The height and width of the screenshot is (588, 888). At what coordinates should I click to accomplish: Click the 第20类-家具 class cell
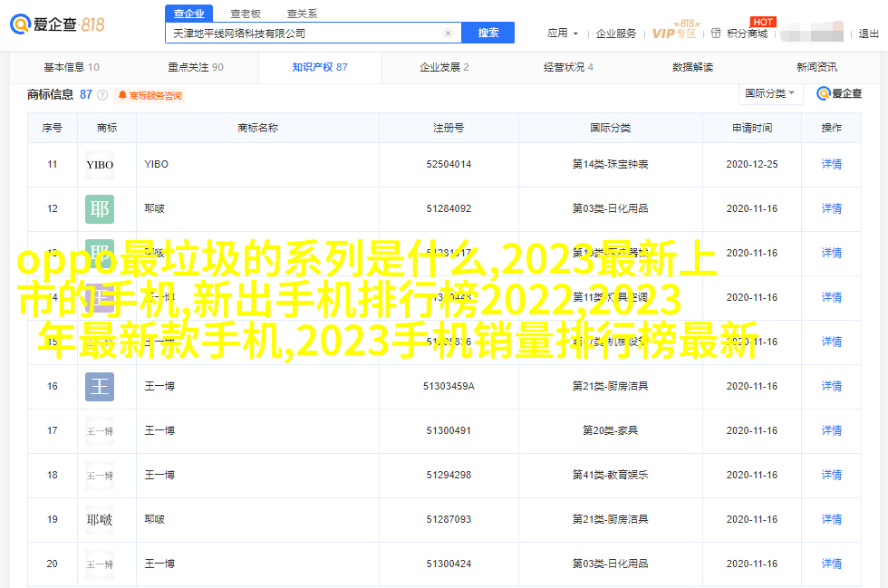pos(611,430)
